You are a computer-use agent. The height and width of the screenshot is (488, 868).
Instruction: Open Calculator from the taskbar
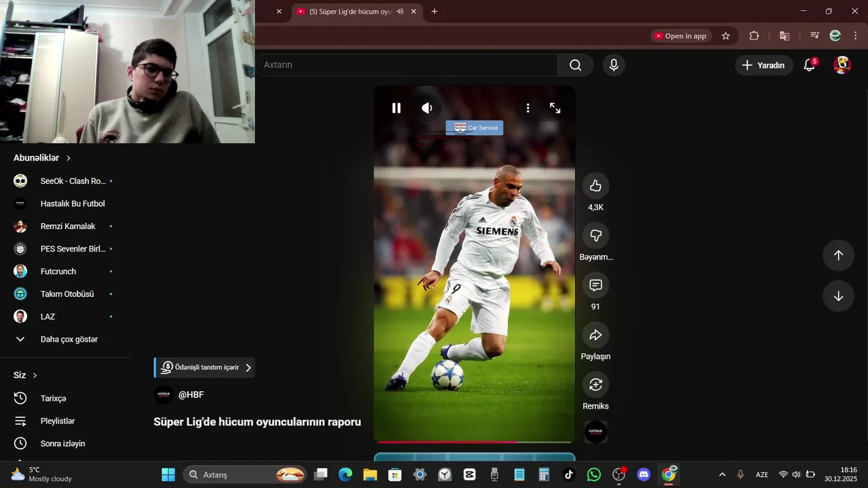pos(544,474)
